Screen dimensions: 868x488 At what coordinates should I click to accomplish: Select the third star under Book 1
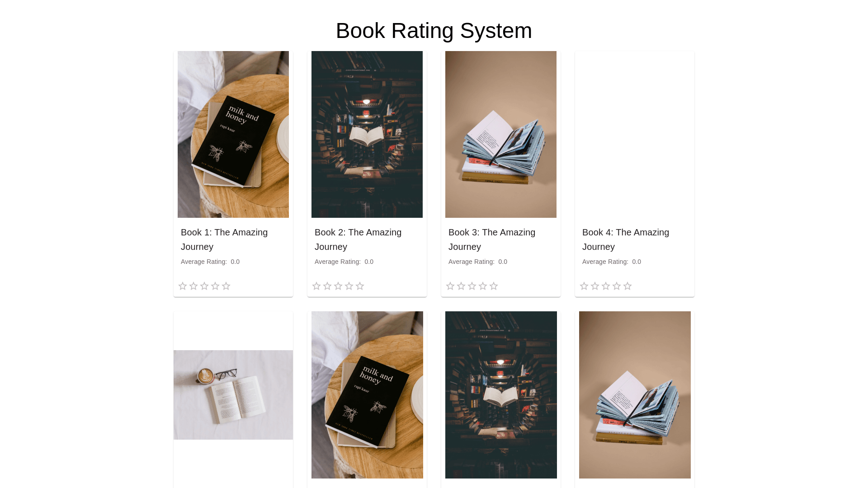pos(204,286)
